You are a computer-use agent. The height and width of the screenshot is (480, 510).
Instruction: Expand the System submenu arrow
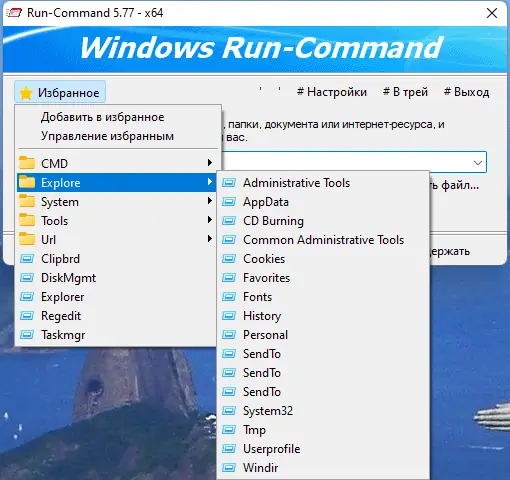[210, 201]
